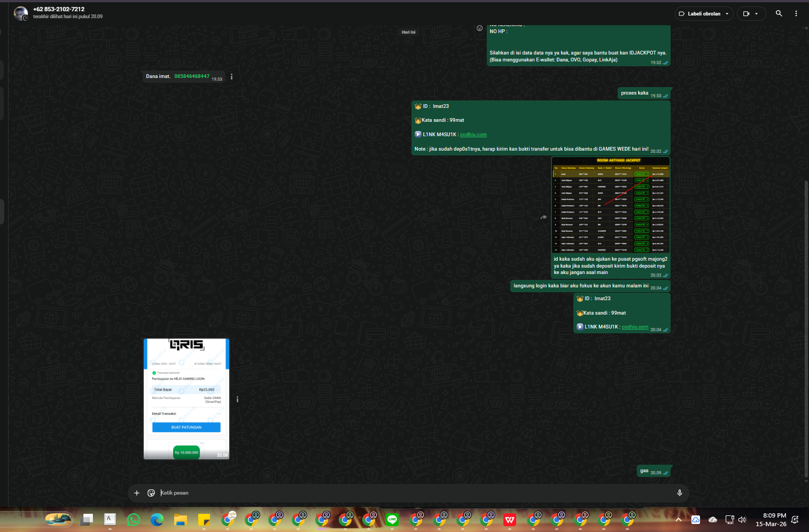Click the 'ID : Imat23' line in 20.04 message
The height and width of the screenshot is (532, 809).
coord(593,299)
